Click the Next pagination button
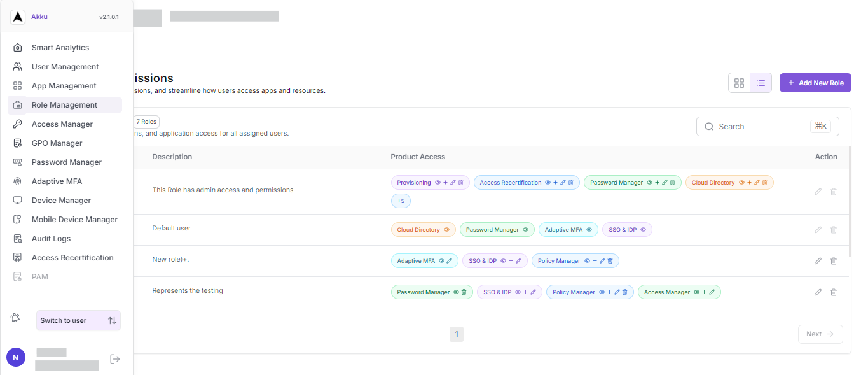This screenshot has width=868, height=375. coord(820,334)
